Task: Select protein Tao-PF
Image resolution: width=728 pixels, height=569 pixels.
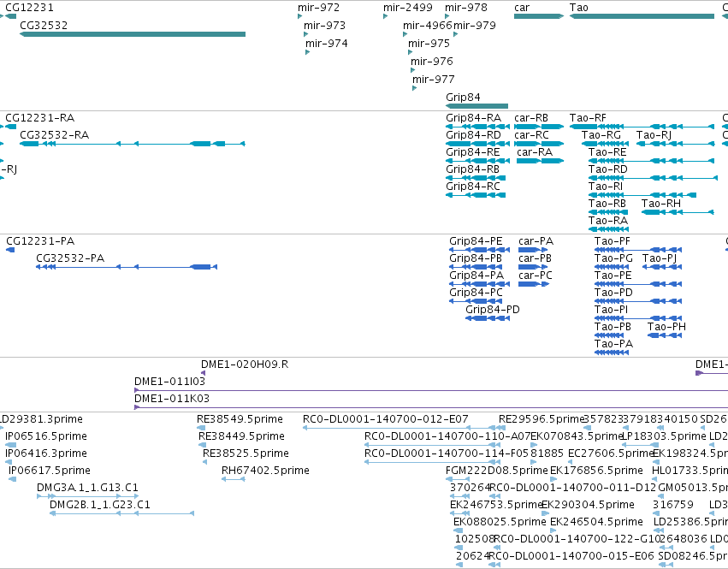Action: pos(638,250)
